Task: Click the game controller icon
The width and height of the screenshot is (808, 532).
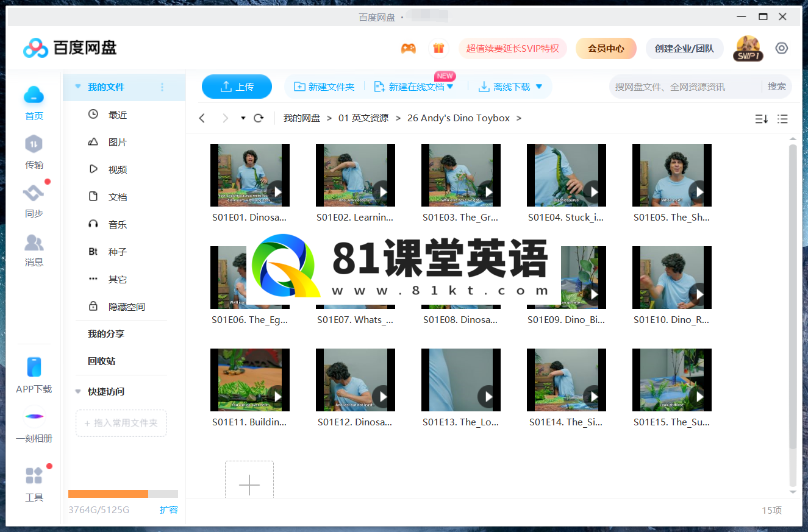Action: click(x=409, y=48)
